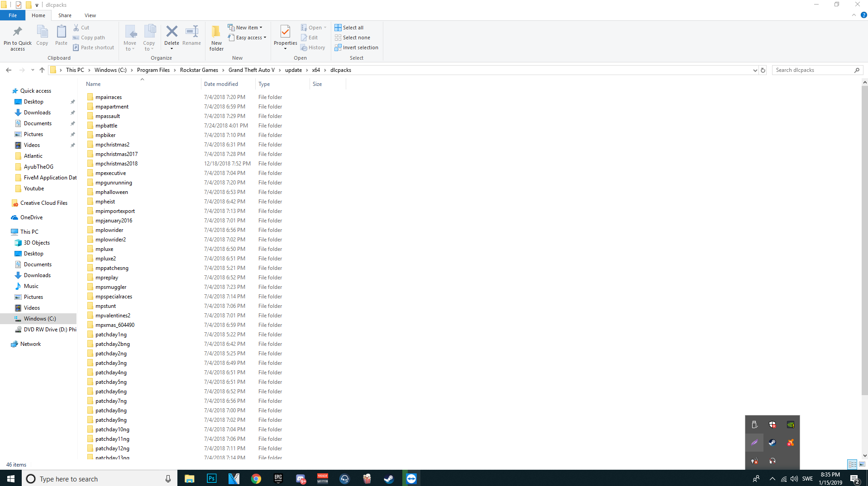The image size is (868, 486).
Task: Open the Copy to dropdown
Action: pyautogui.click(x=149, y=38)
